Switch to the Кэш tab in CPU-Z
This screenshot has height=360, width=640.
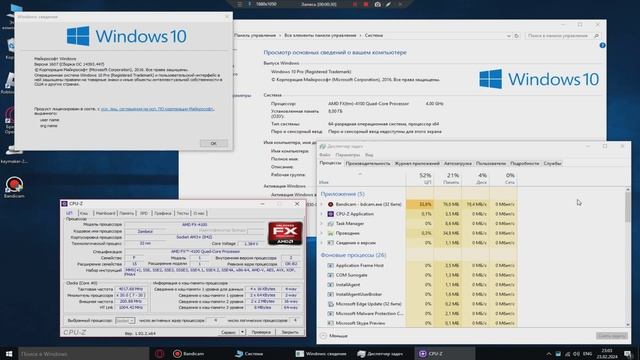pyautogui.click(x=84, y=213)
